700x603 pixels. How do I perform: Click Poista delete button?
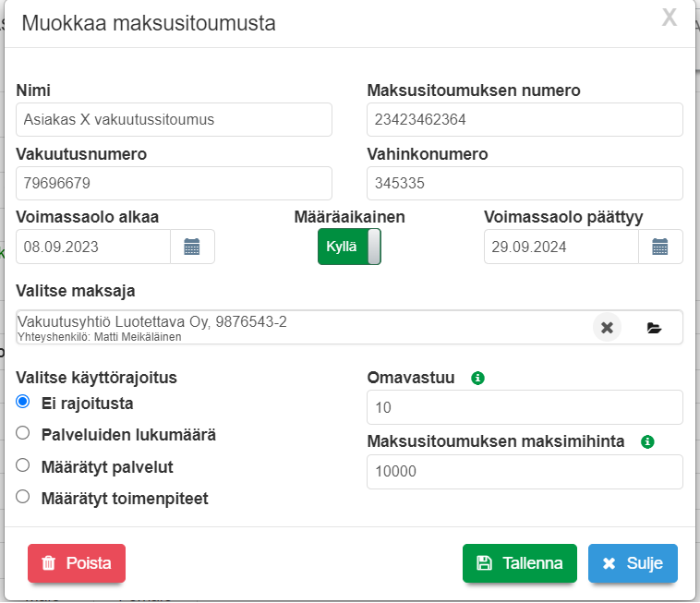coord(77,563)
